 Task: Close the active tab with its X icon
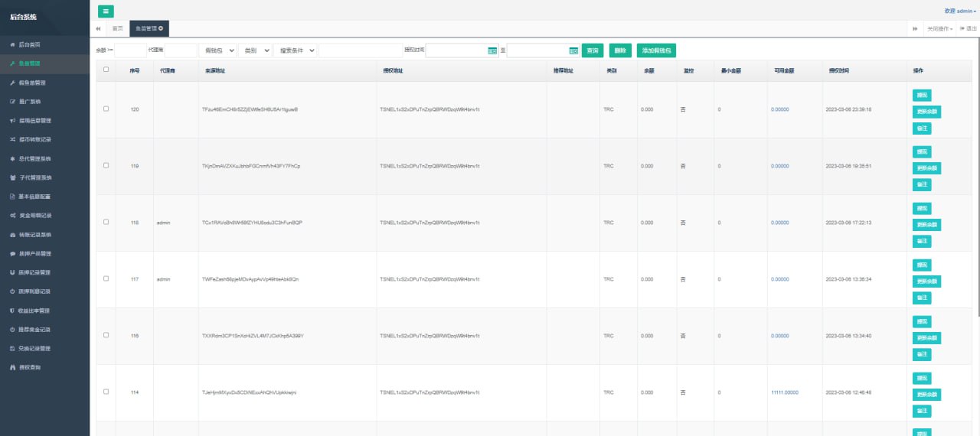point(161,28)
